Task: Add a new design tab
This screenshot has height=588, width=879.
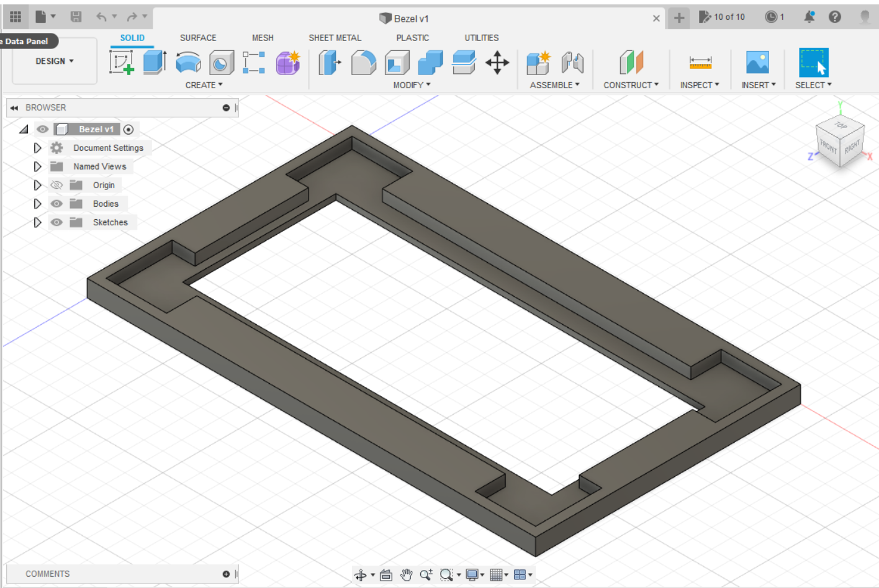Action: pyautogui.click(x=679, y=18)
